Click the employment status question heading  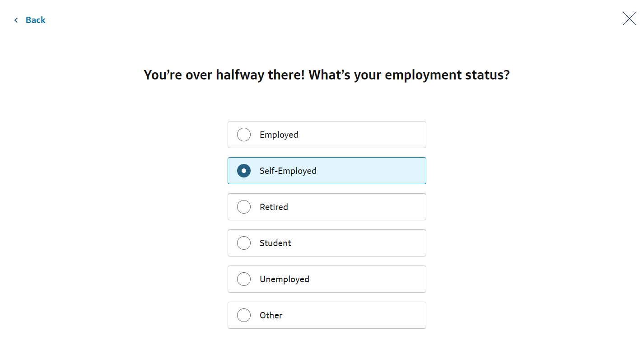(x=327, y=75)
